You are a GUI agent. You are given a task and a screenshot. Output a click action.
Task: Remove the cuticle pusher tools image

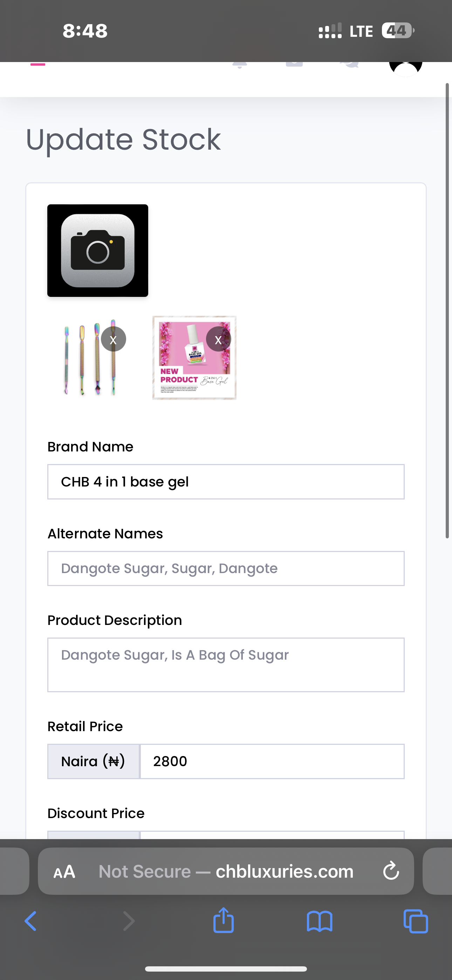click(x=114, y=339)
